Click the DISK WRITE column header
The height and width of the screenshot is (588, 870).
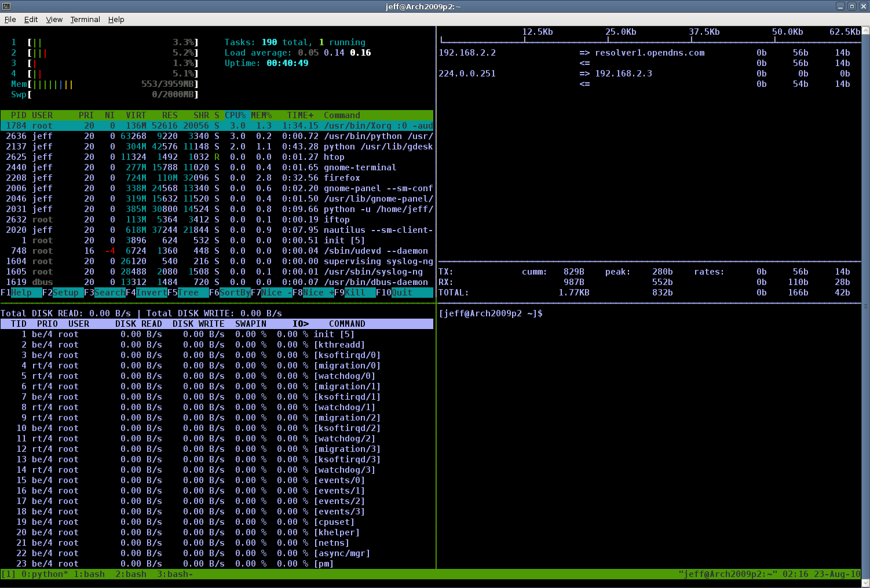pos(199,324)
